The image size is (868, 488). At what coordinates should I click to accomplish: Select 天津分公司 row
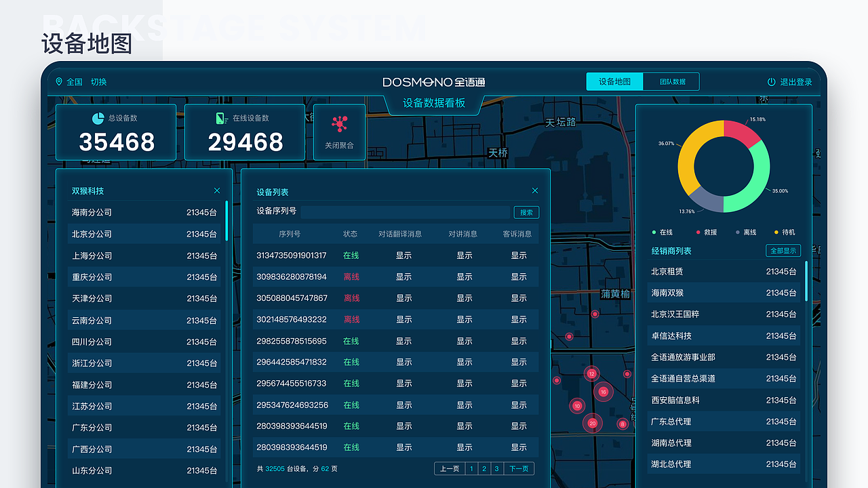tap(144, 298)
